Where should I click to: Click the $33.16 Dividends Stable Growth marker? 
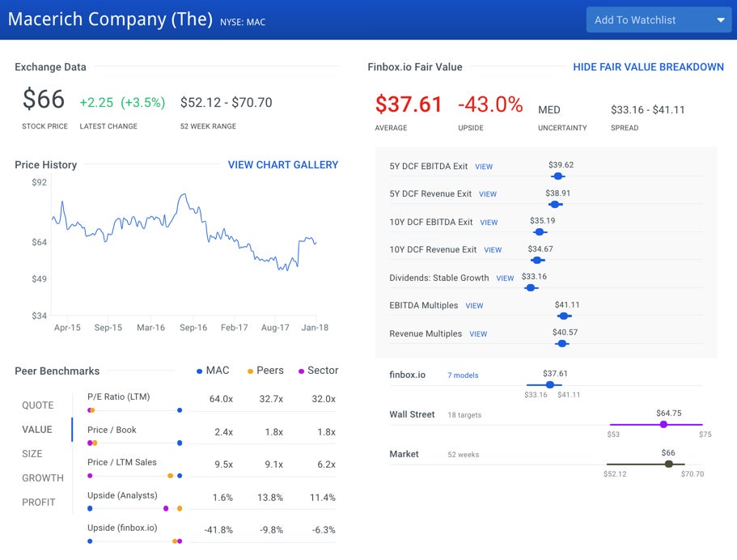click(531, 288)
